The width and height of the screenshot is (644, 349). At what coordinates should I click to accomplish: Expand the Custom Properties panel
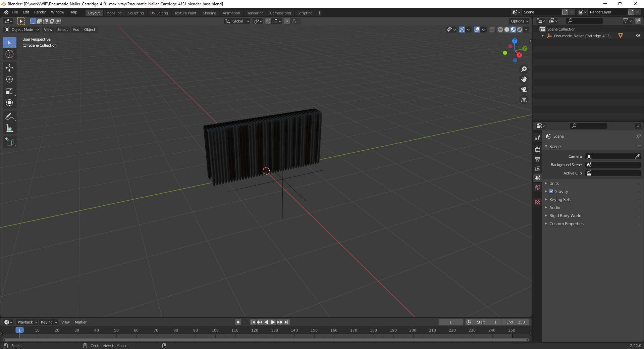pos(566,223)
